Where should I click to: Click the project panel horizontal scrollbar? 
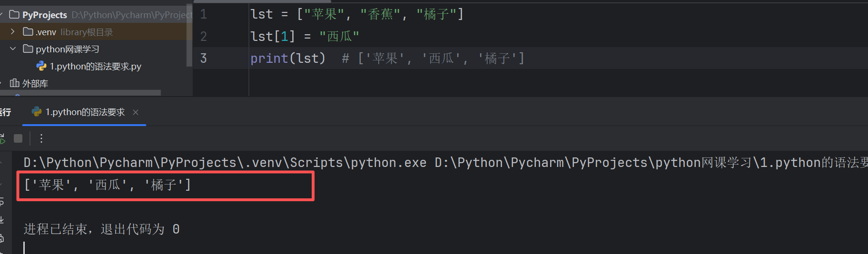(x=81, y=92)
